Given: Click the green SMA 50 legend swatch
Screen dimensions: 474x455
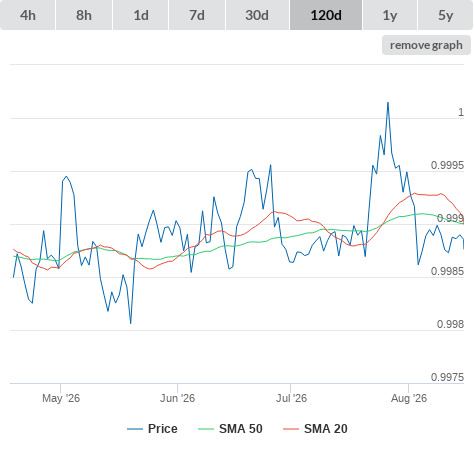Looking at the screenshot, I should 206,429.
